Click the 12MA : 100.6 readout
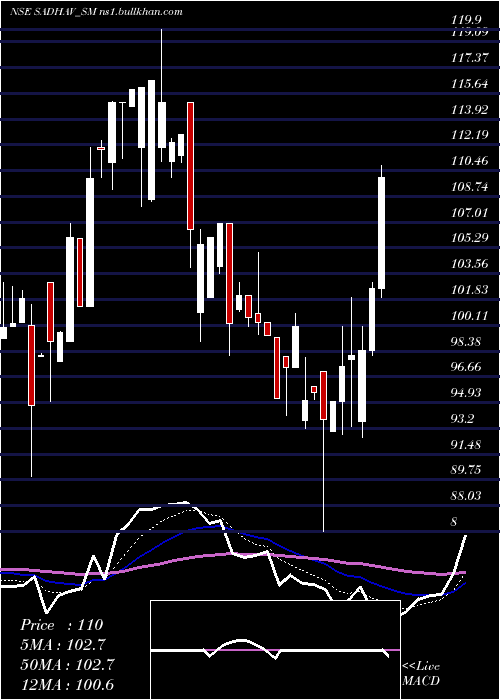 [67, 684]
